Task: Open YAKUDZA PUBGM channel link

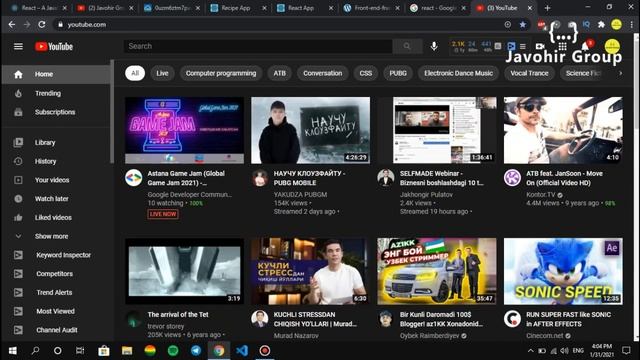Action: [x=300, y=195]
